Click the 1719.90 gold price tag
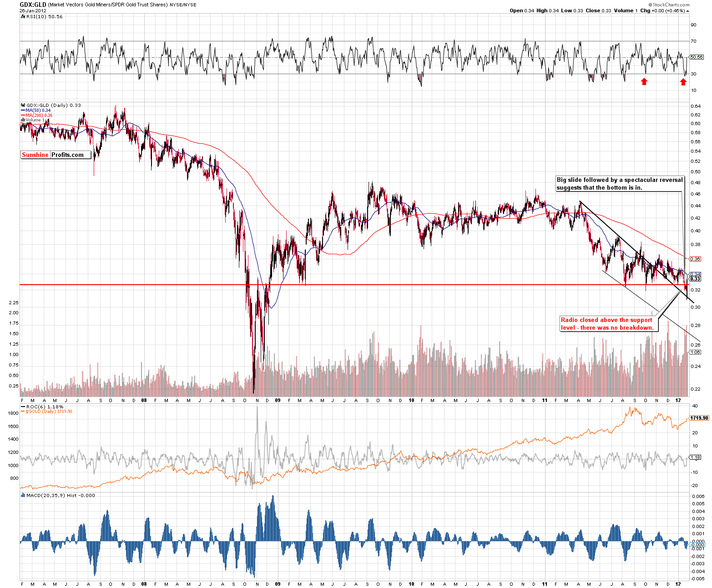The image size is (712, 588). [x=699, y=418]
